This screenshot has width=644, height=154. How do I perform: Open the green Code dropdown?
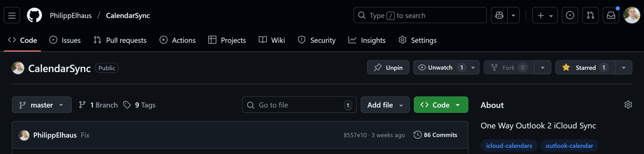441,105
